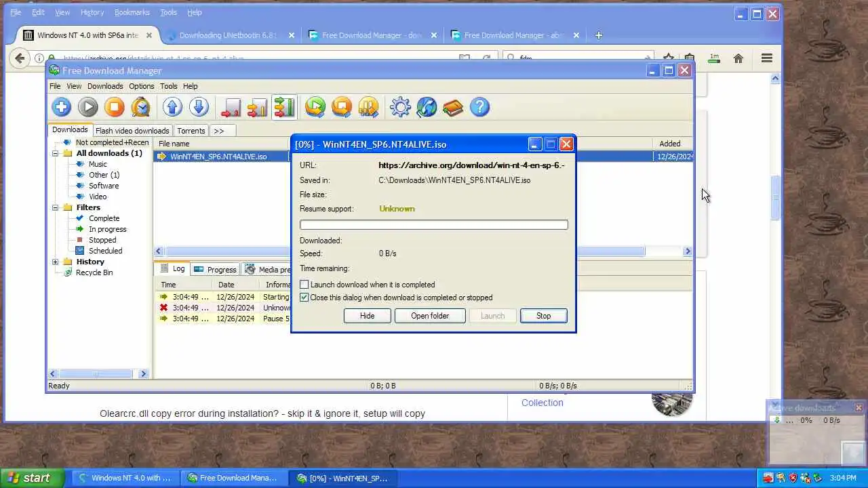This screenshot has height=488, width=868.
Task: Select the heavy traffic mode icon
Action: coord(284,107)
